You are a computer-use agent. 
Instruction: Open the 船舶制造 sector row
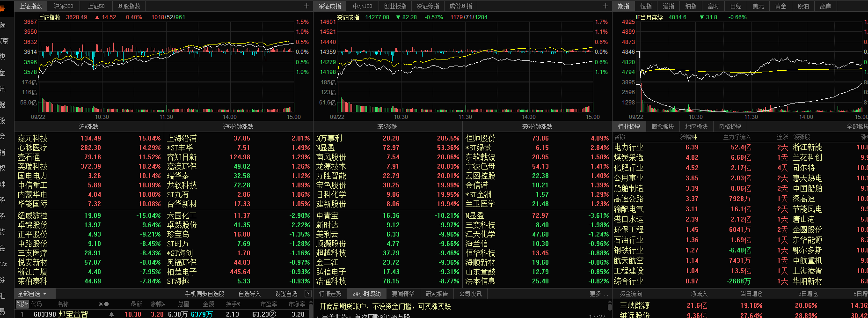click(x=741, y=188)
